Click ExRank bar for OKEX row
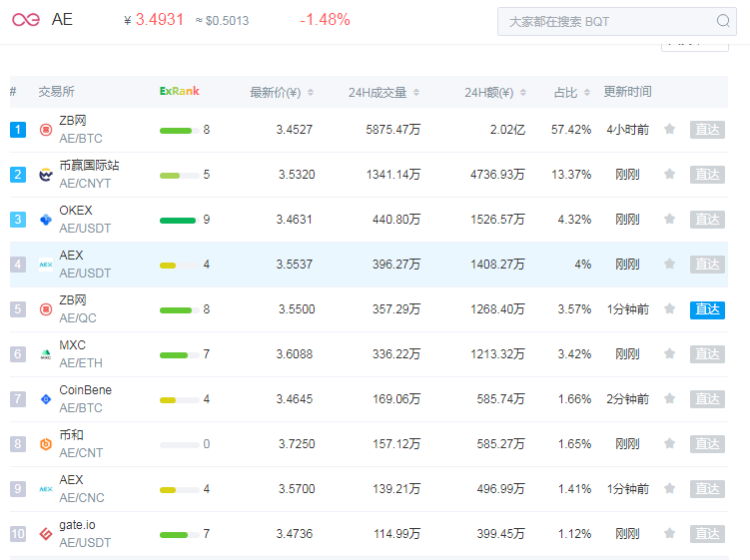The height and width of the screenshot is (560, 750). [x=180, y=221]
